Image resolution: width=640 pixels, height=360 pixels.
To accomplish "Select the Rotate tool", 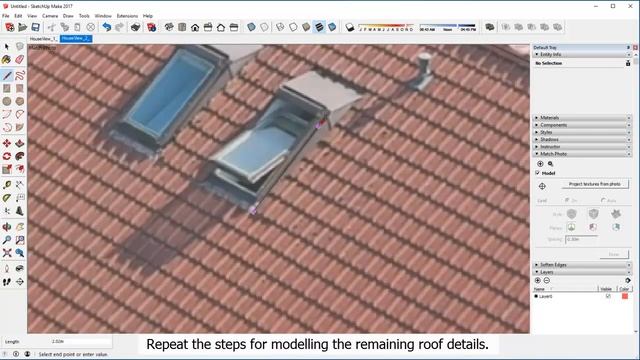I will 7,156.
